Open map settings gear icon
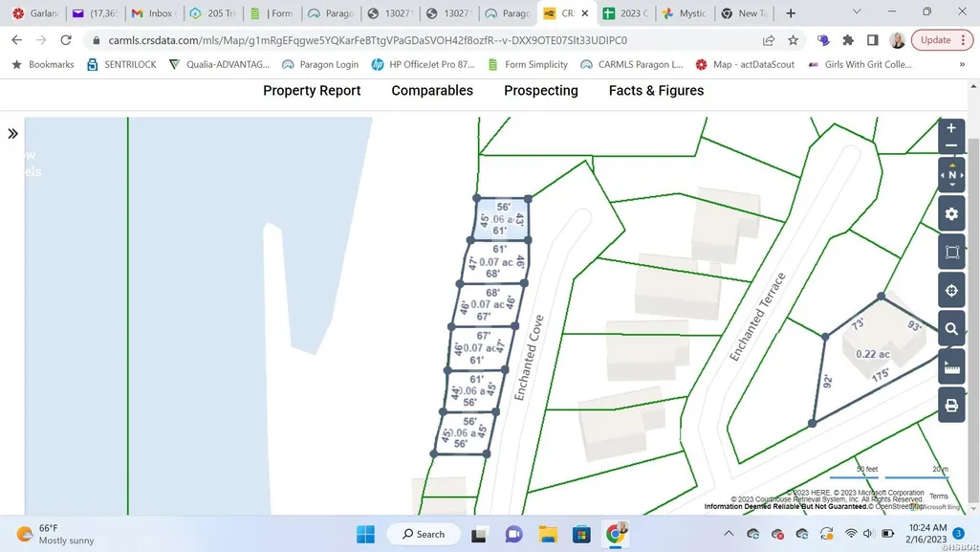This screenshot has width=980, height=552. click(951, 214)
